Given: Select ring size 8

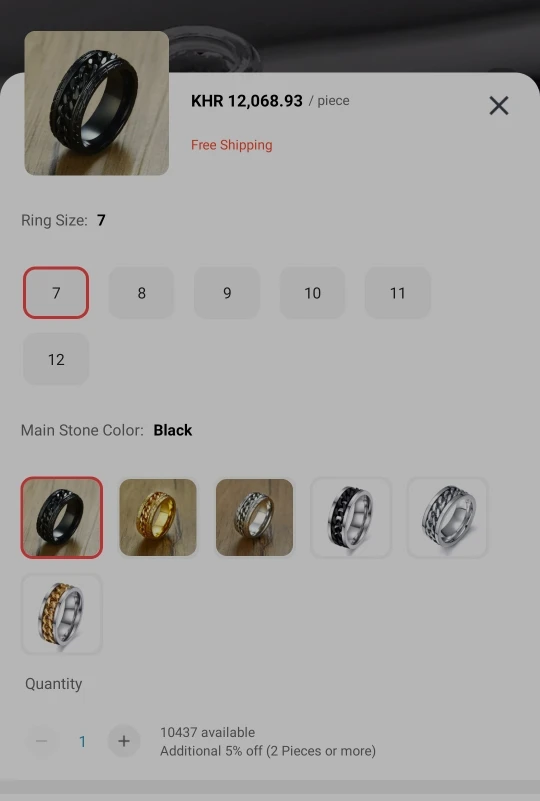Looking at the screenshot, I should [x=142, y=293].
